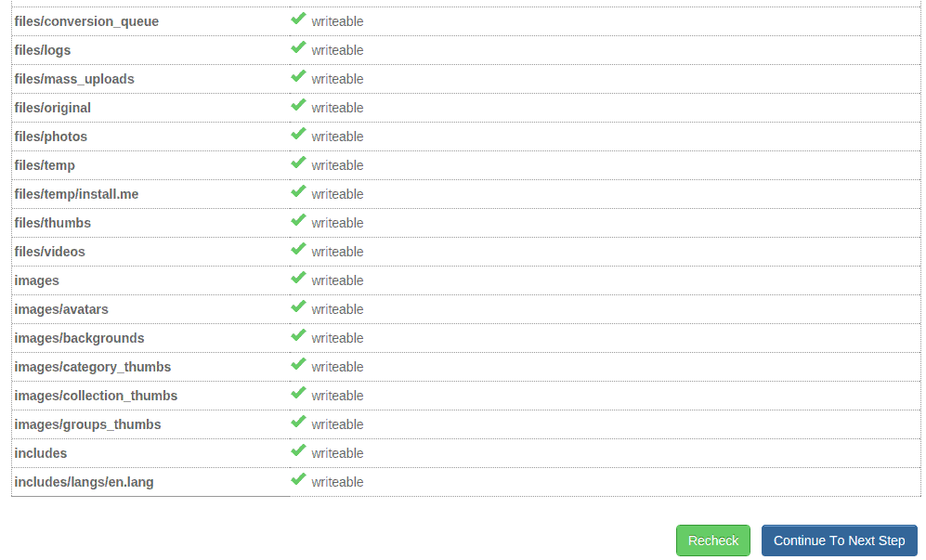Click the images directory label
The width and height of the screenshot is (926, 560).
coord(36,280)
